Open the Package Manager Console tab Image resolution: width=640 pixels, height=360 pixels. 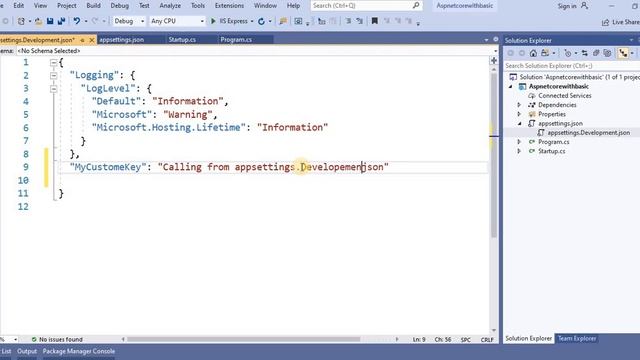coord(79,351)
